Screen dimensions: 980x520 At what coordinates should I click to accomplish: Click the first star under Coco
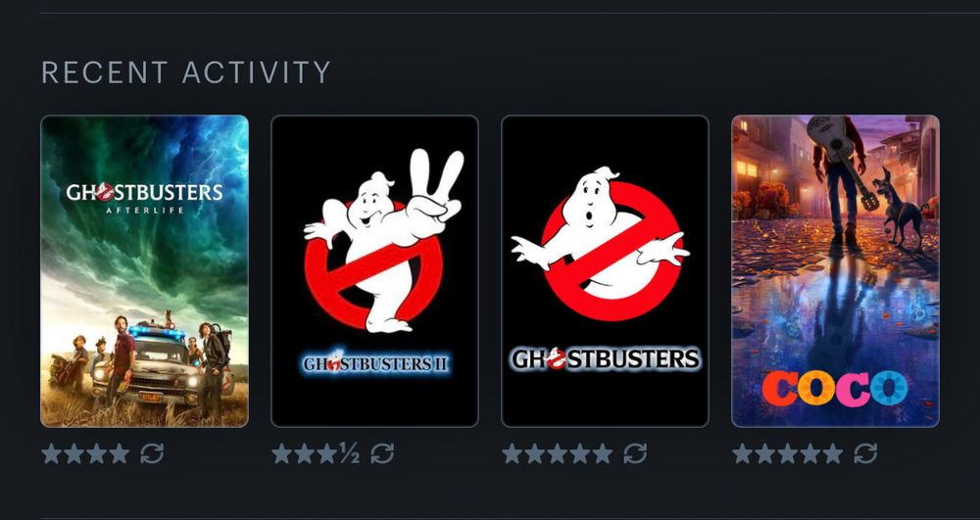(x=743, y=453)
